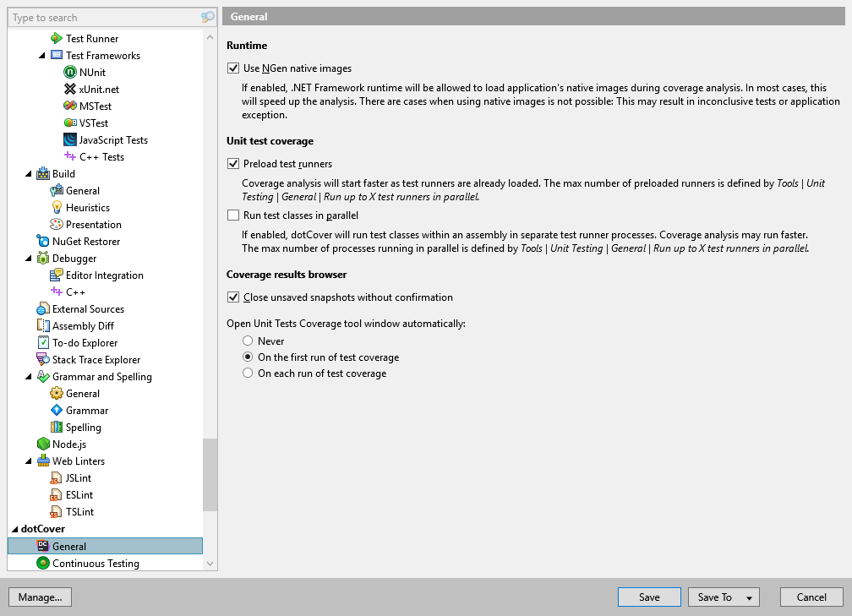The image size is (852, 616).
Task: Uncheck Use NGen native images
Action: [233, 68]
